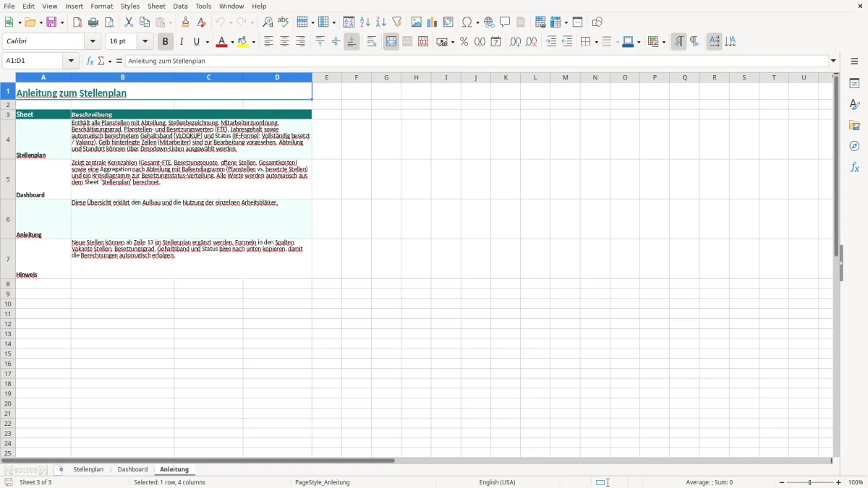Align text to the bottom

click(352, 42)
